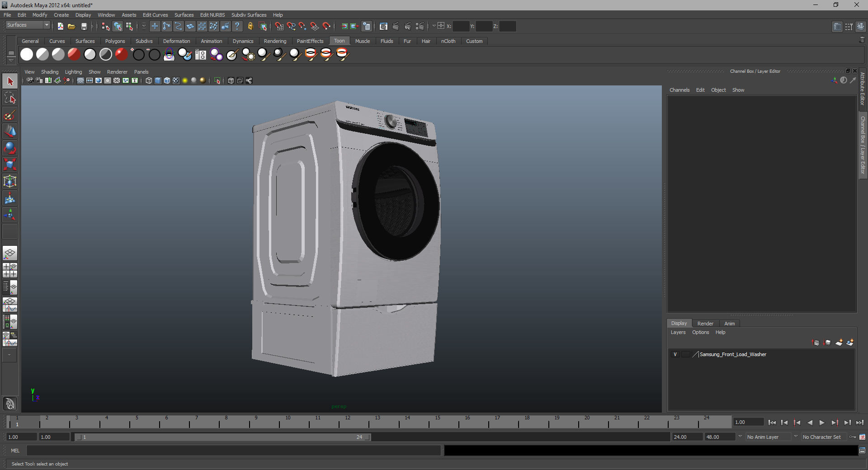Click the solid white toon shader ball
The width and height of the screenshot is (868, 470).
click(x=27, y=54)
